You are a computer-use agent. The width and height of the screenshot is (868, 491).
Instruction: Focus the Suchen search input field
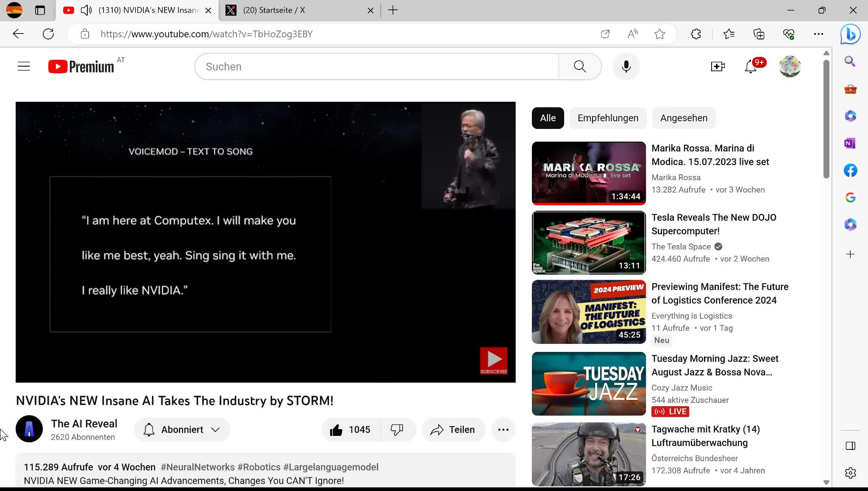pos(376,67)
